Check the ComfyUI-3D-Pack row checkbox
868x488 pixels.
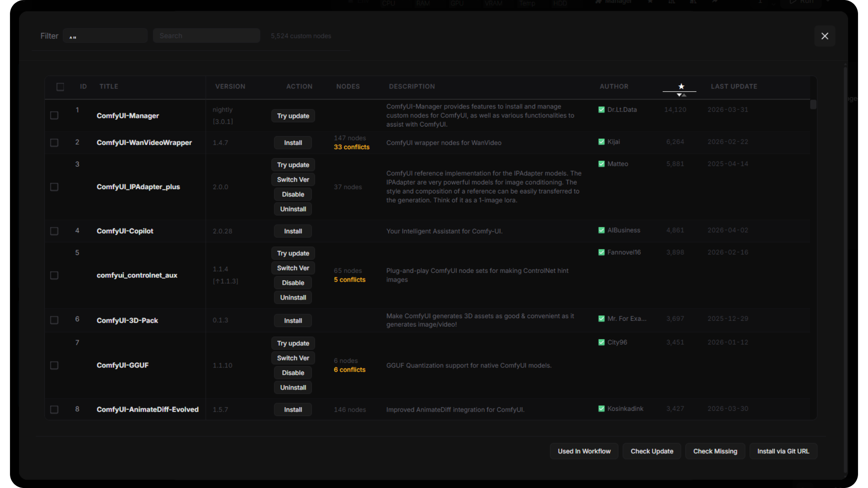tap(54, 320)
